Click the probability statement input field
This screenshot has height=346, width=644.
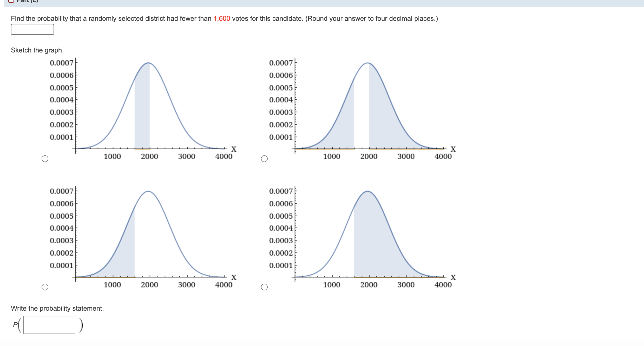click(49, 325)
